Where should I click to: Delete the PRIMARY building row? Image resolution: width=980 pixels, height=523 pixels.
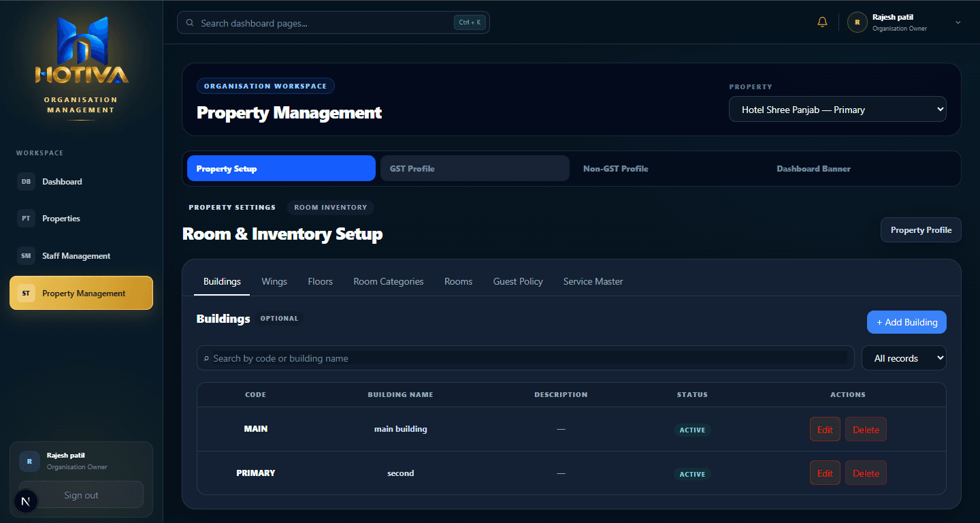(866, 473)
